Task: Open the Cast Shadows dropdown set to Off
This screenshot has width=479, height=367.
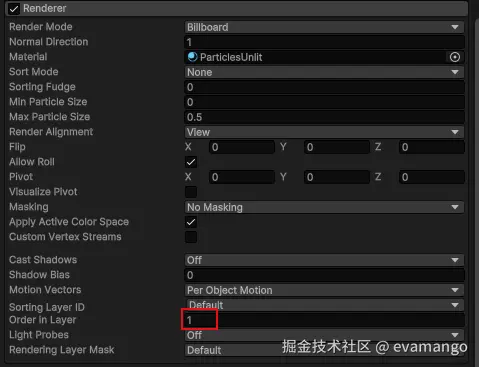Action: [x=324, y=260]
